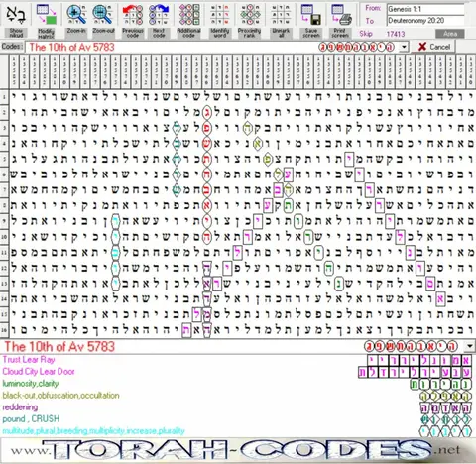Click the Hebrew letters beside luminosity,clarity
The height and width of the screenshot is (464, 476).
pyautogui.click(x=441, y=384)
